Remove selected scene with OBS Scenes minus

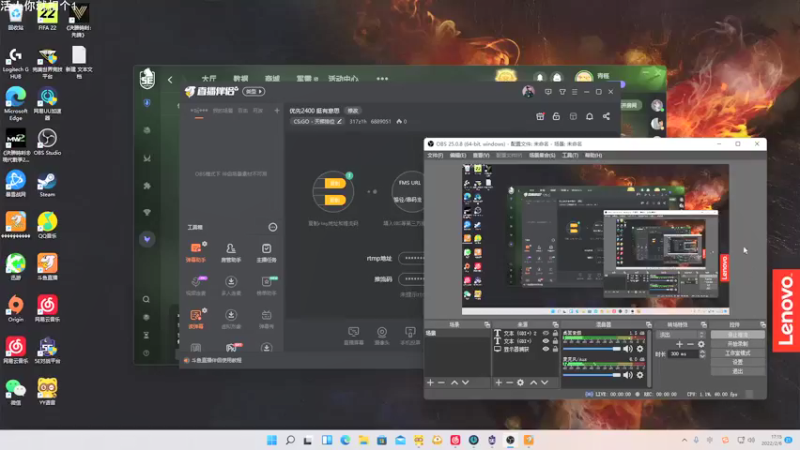point(441,383)
